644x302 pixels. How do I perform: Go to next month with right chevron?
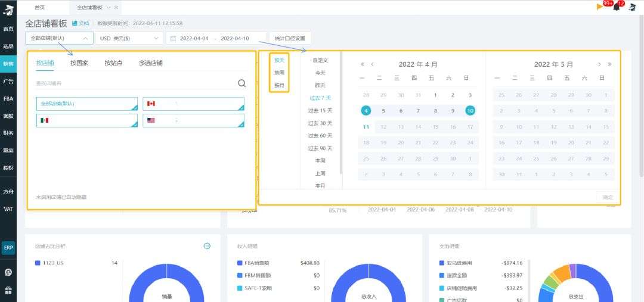click(599, 64)
